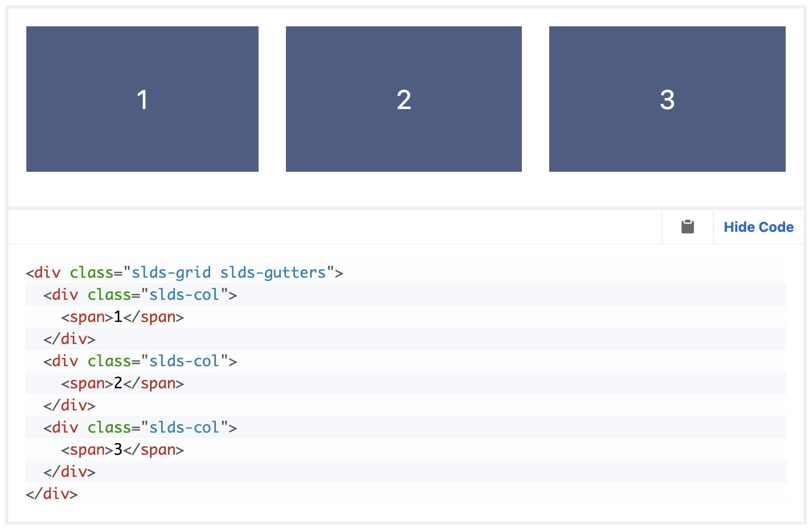Select grid column box labeled 3
The width and height of the screenshot is (812, 529).
(x=667, y=99)
